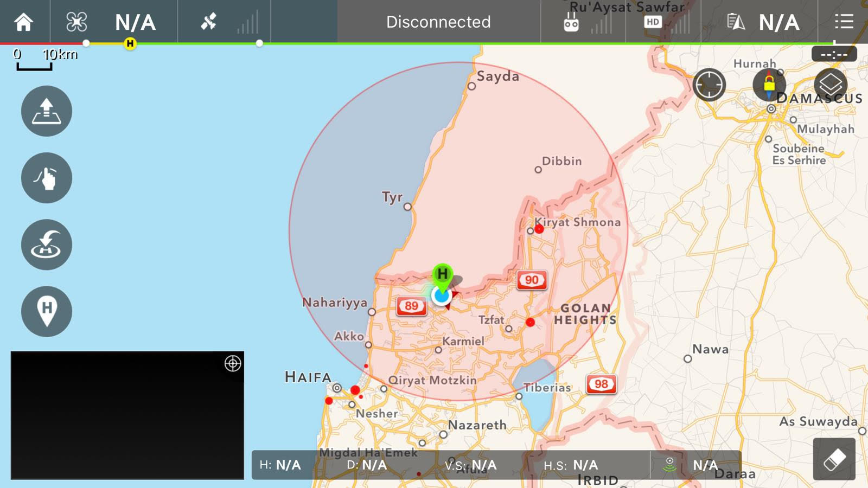Switch the map layer type
Image resolution: width=868 pixels, height=488 pixels.
coord(831,85)
